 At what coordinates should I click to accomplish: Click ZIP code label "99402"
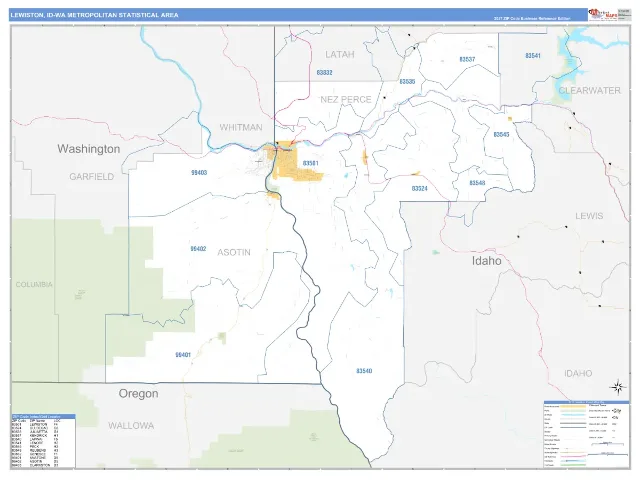coord(198,249)
